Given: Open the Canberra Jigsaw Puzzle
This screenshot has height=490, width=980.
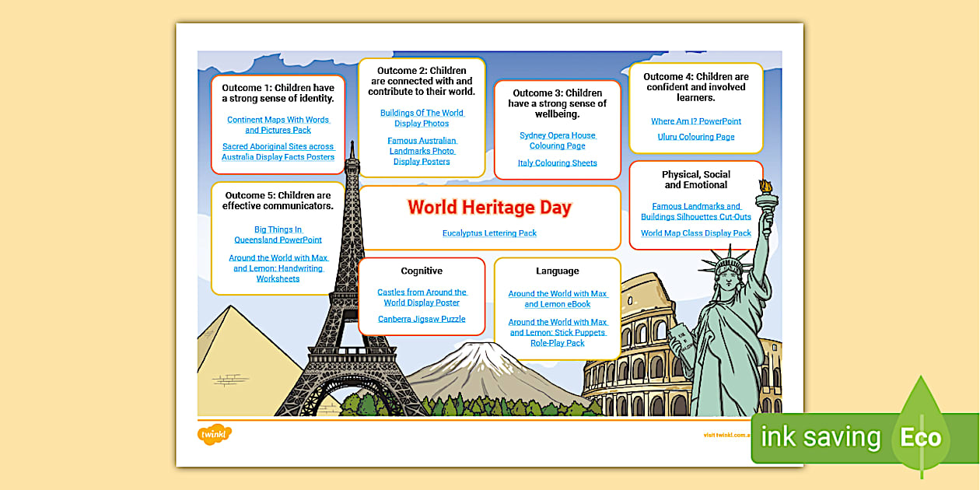Looking at the screenshot, I should click(x=422, y=318).
